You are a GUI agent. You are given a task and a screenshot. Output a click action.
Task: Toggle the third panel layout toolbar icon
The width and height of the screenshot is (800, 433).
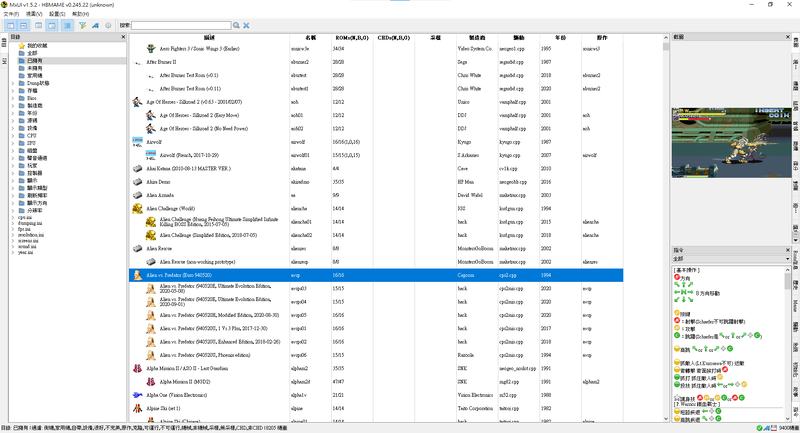coord(38,25)
